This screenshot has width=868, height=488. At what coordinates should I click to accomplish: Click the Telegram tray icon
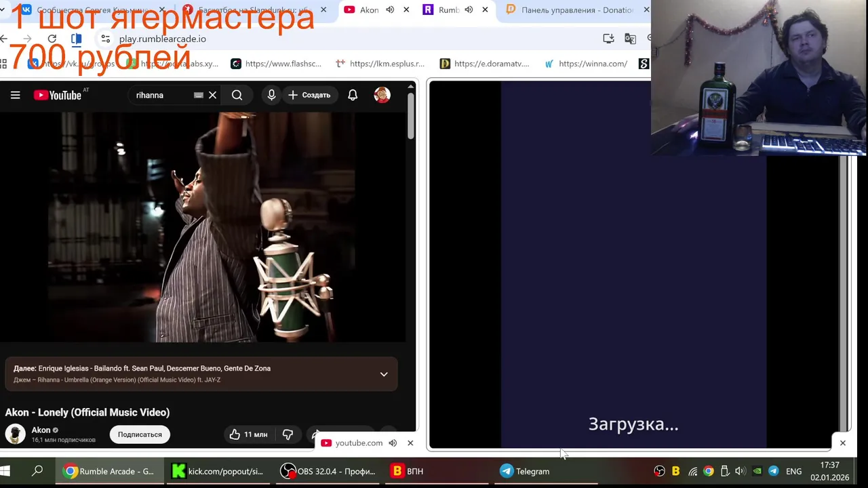pos(773,471)
